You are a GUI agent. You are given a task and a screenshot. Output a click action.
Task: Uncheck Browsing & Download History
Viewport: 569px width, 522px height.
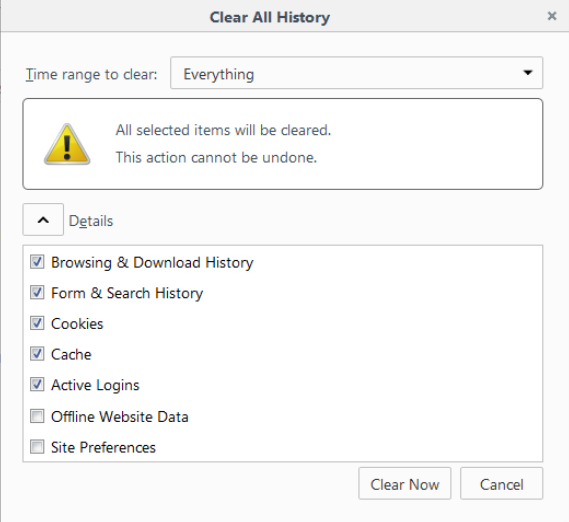(x=37, y=262)
